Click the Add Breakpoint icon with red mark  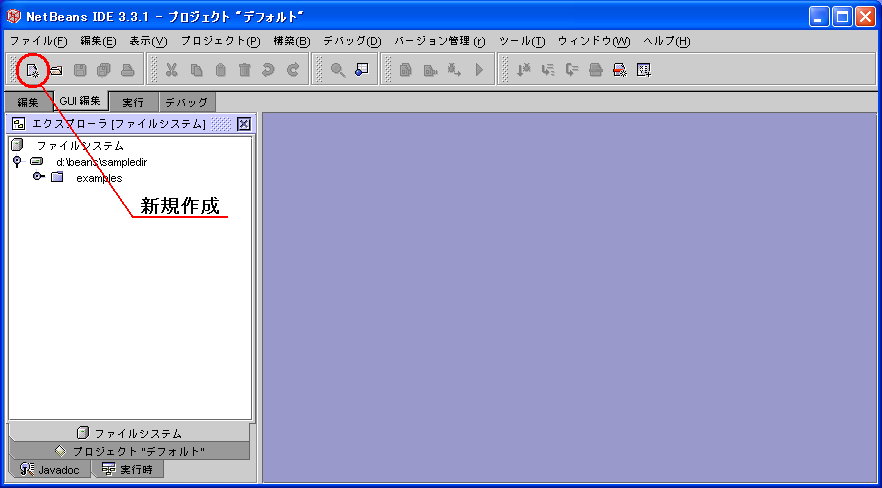pyautogui.click(x=620, y=70)
